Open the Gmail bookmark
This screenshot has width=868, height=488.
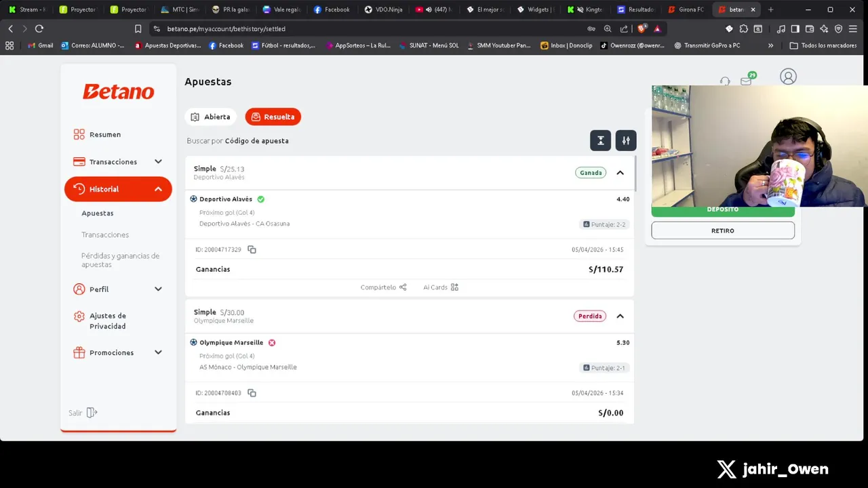tap(40, 45)
